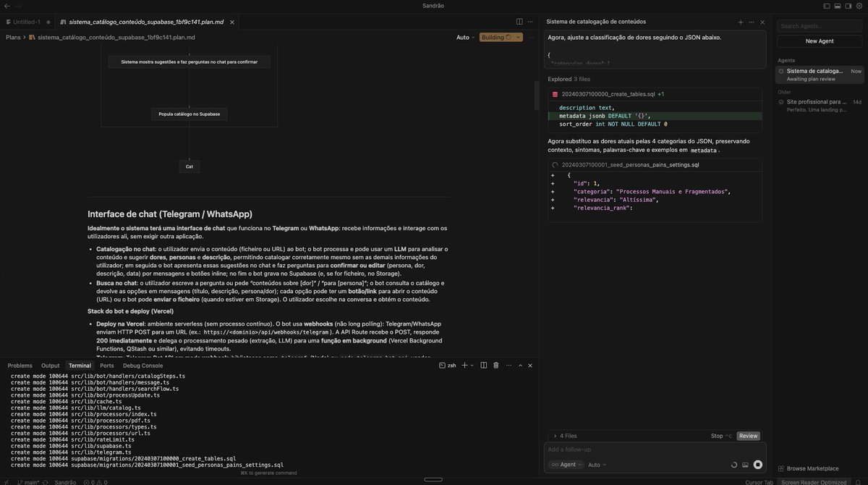Open the Debug Console tab
Viewport: 868px width, 485px height.
click(142, 366)
